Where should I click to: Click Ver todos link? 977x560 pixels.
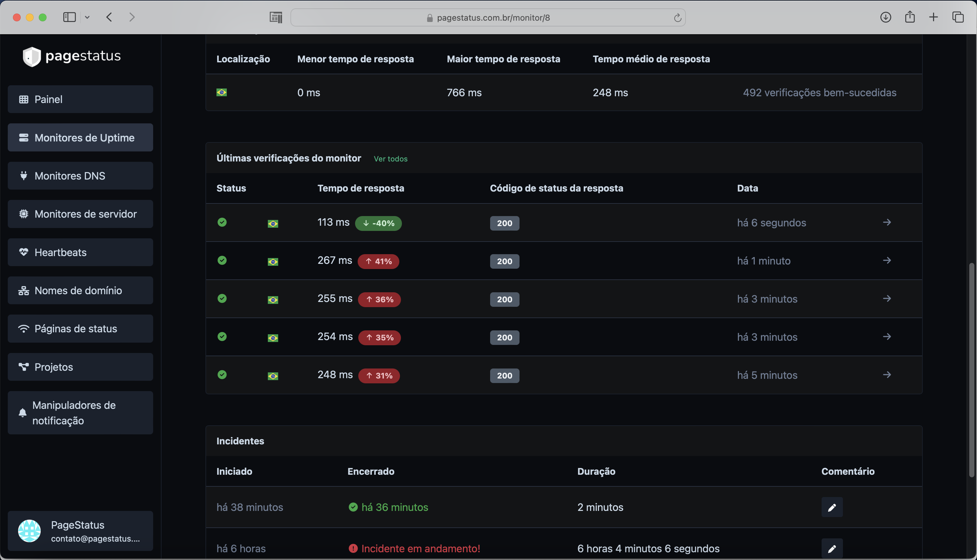(390, 159)
